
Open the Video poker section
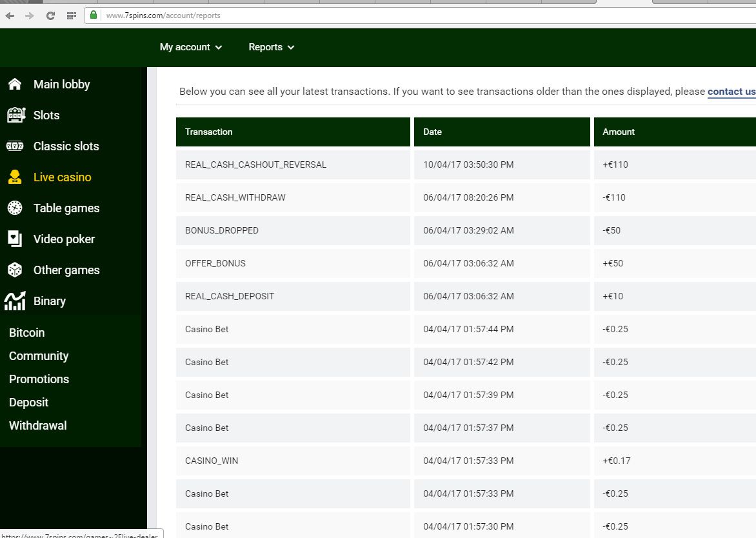point(64,239)
